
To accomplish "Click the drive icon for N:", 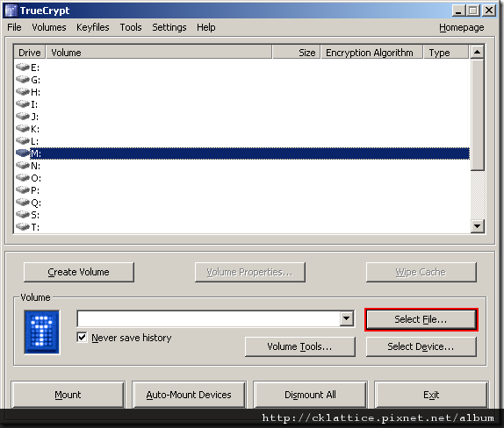I will pos(23,166).
